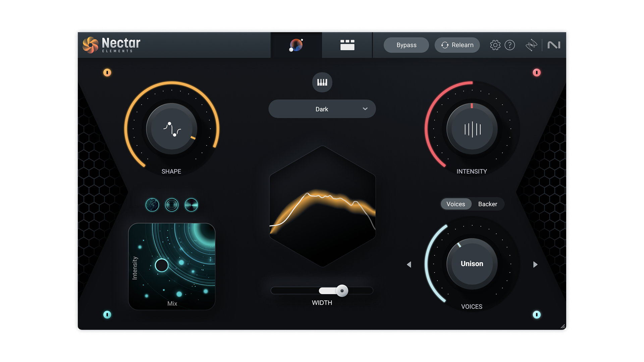Click the iZotope signature waveform icon
The width and height of the screenshot is (644, 362).
coord(532,45)
